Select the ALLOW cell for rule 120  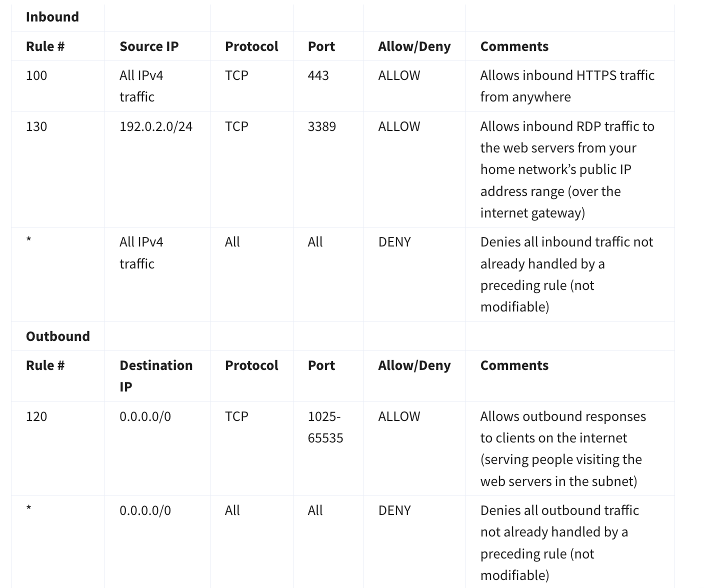pos(399,416)
